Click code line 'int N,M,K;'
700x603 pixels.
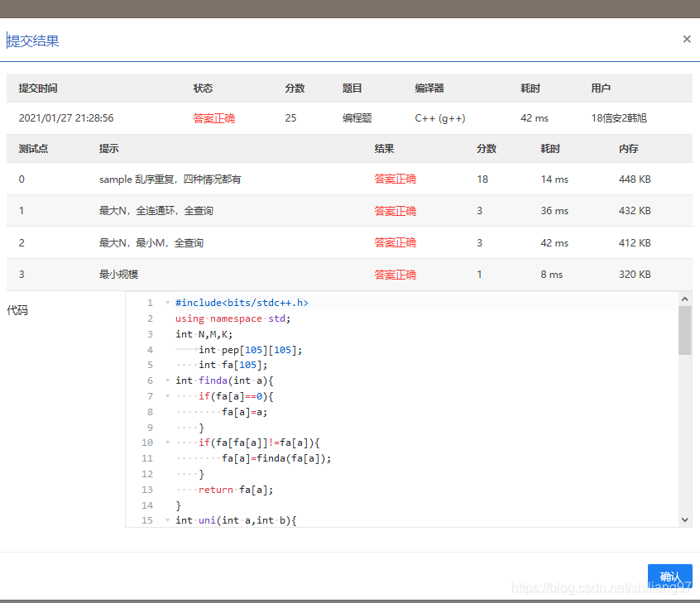(204, 334)
